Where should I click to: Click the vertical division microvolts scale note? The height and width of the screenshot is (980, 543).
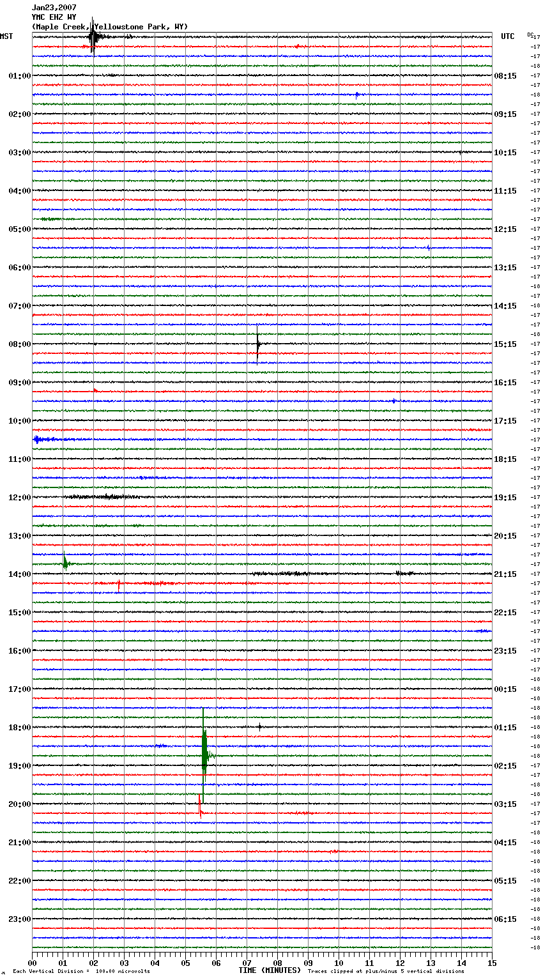(x=82, y=972)
